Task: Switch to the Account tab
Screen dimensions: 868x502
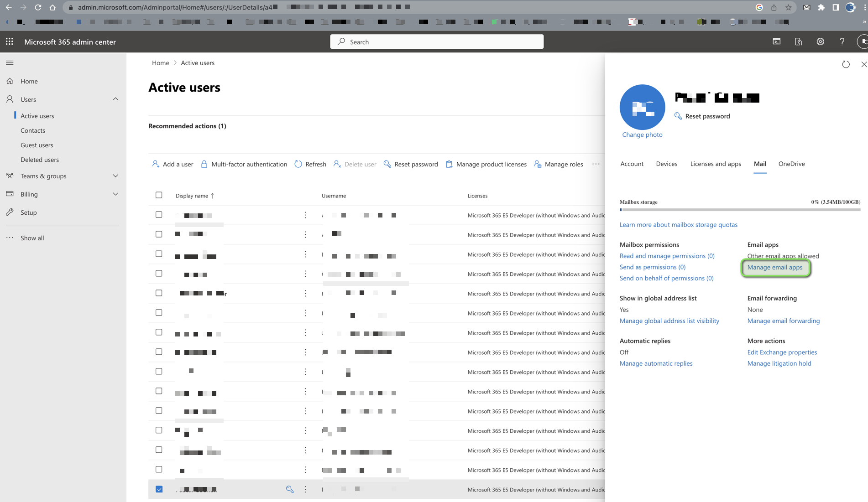Action: click(x=632, y=164)
